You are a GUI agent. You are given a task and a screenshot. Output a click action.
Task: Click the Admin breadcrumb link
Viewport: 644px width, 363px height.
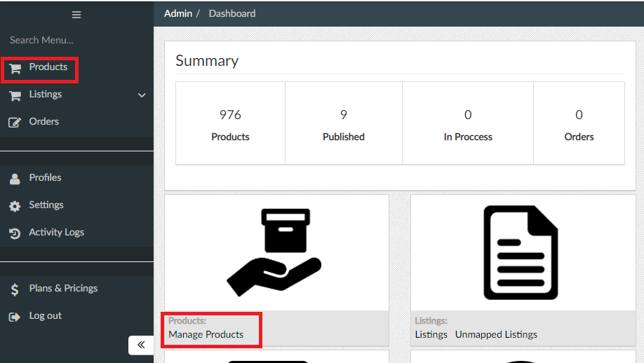tap(178, 13)
